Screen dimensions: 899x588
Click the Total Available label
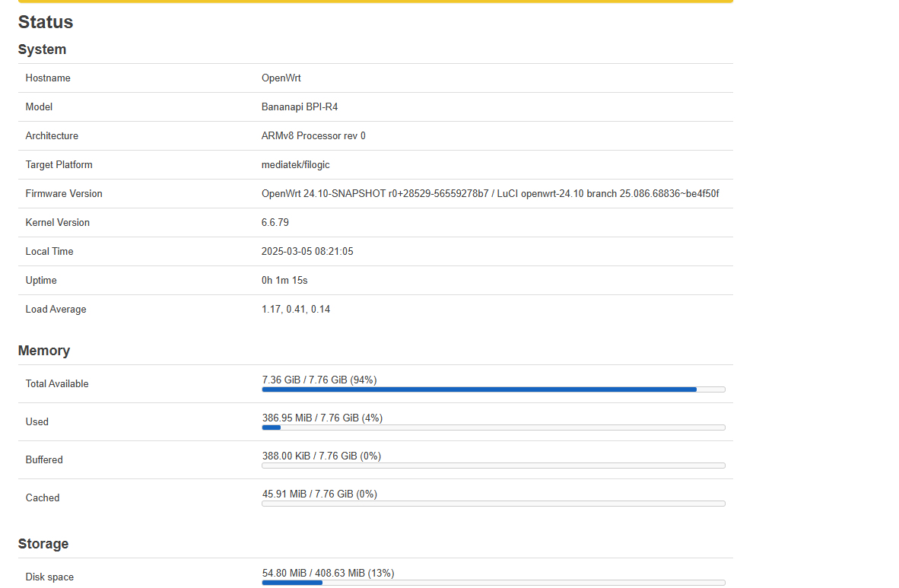coord(57,384)
